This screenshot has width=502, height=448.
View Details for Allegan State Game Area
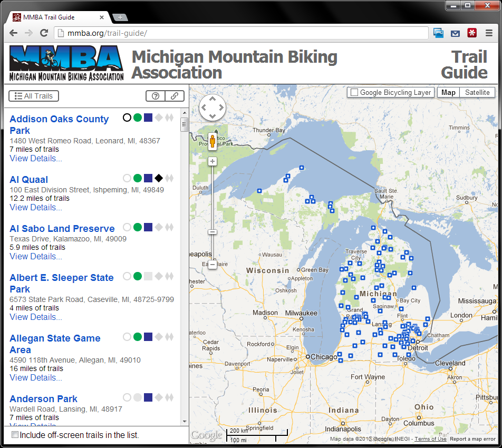(36, 377)
